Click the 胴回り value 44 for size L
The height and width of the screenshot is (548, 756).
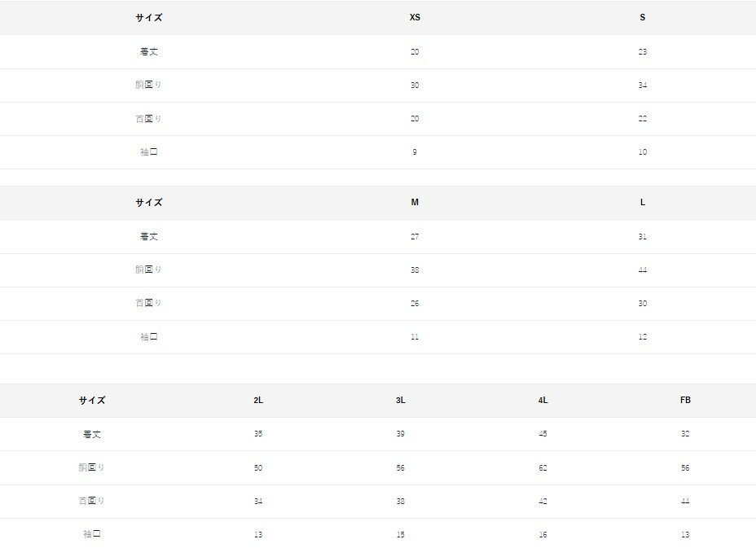pos(643,270)
